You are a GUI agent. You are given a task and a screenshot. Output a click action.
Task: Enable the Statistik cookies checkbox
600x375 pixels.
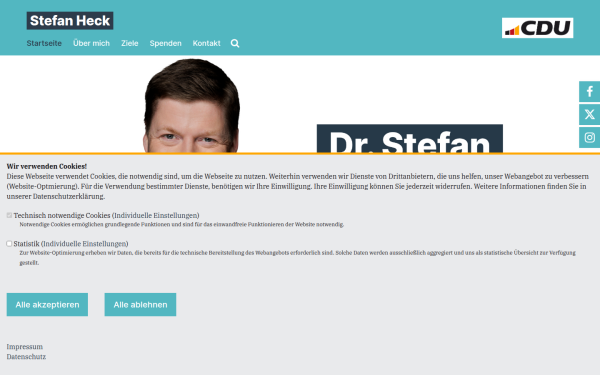9,244
